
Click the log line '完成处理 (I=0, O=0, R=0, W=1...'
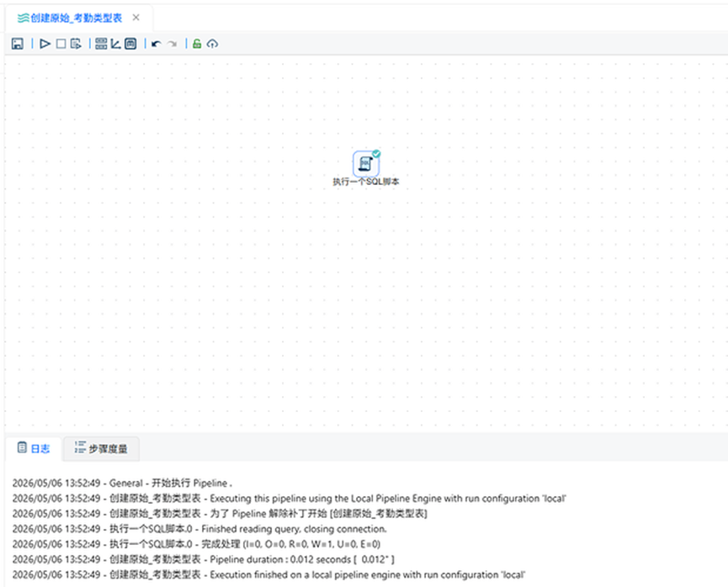tap(196, 544)
